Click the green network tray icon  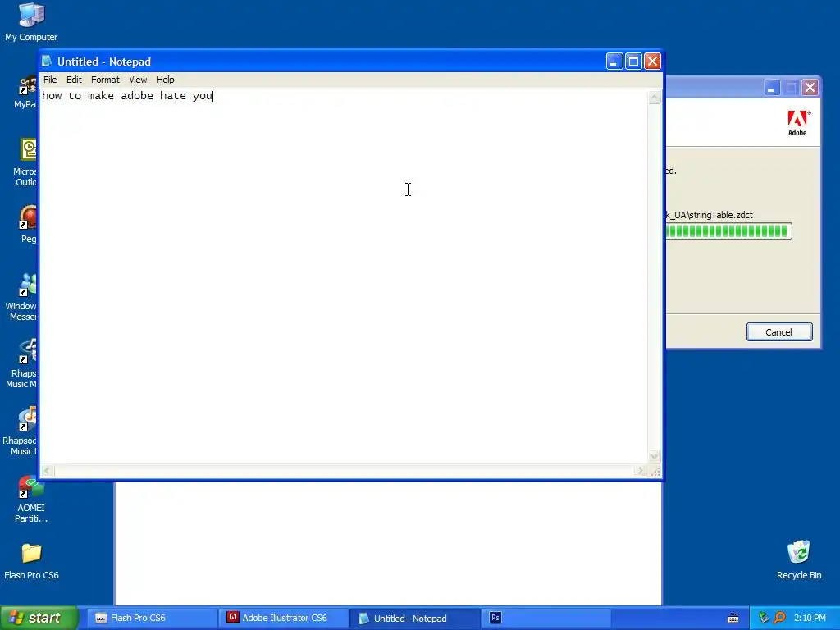pos(764,618)
